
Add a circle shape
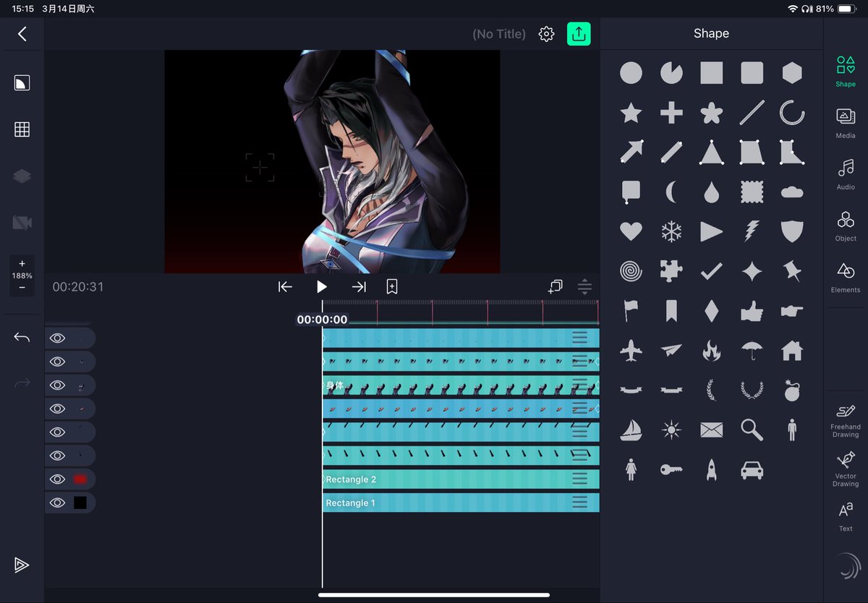pyautogui.click(x=631, y=72)
